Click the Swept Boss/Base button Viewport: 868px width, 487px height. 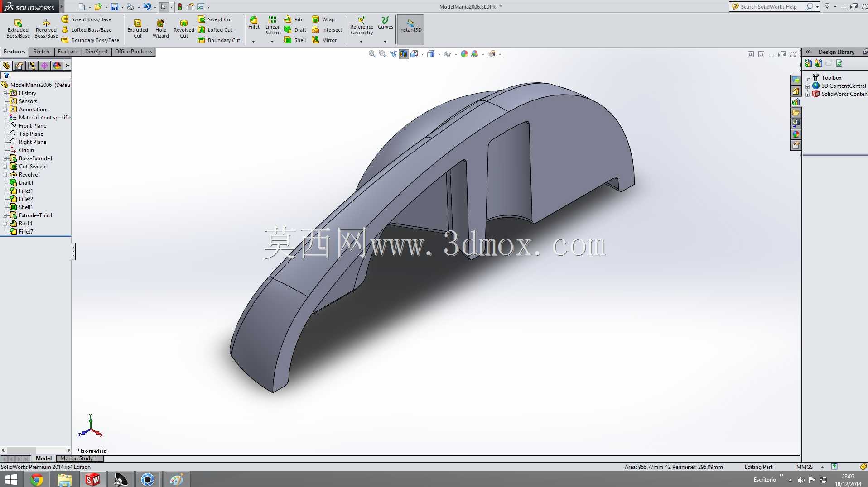point(86,19)
